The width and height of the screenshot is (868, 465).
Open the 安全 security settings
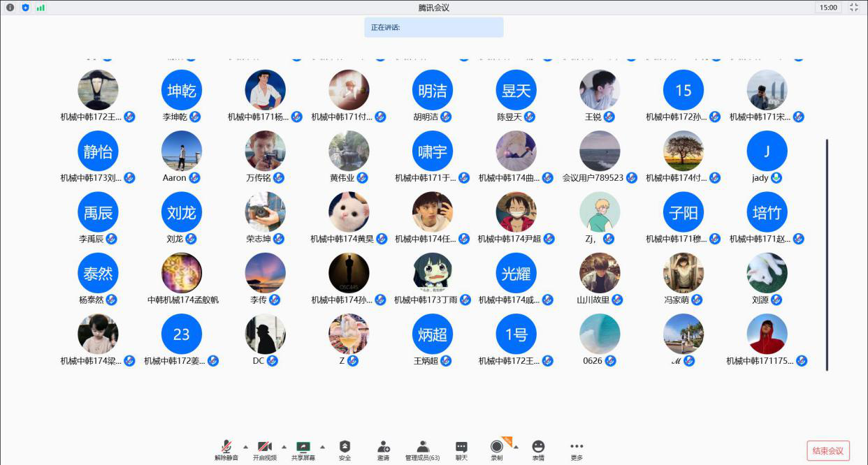tap(345, 447)
